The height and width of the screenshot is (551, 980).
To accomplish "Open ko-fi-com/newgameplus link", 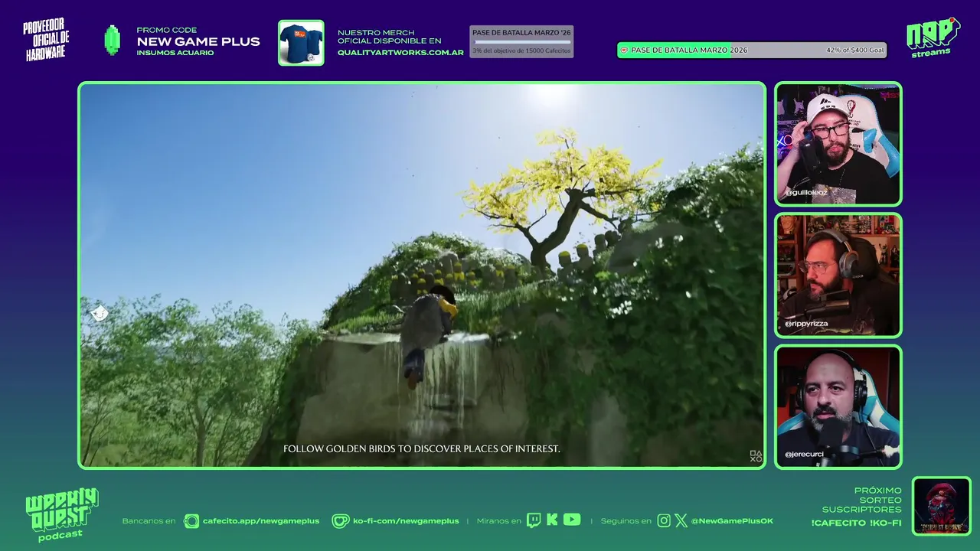I will [406, 521].
